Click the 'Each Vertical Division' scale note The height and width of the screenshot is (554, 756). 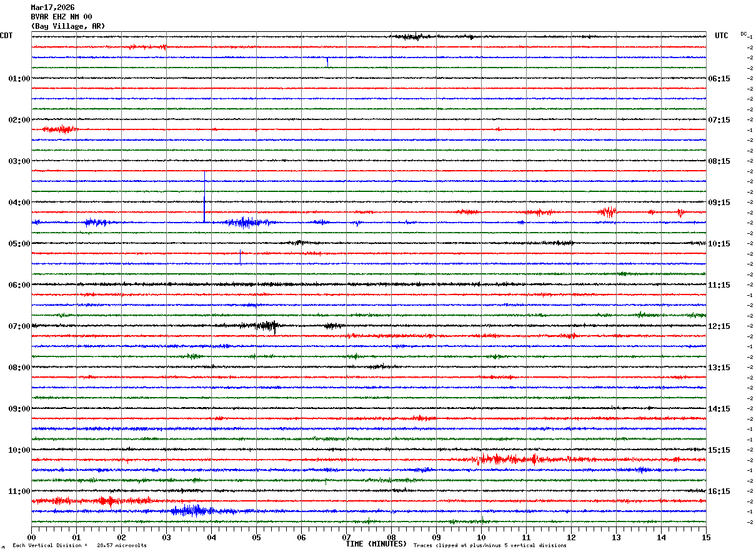pos(79,545)
